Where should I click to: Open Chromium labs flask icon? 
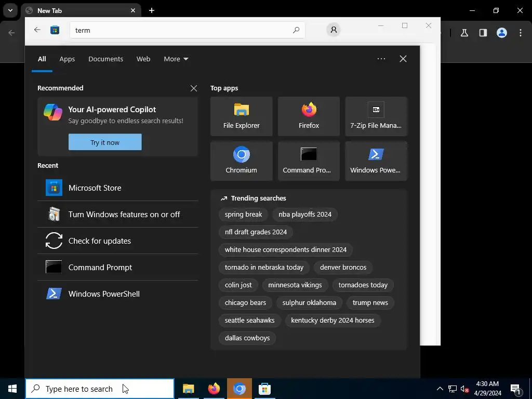(x=464, y=33)
